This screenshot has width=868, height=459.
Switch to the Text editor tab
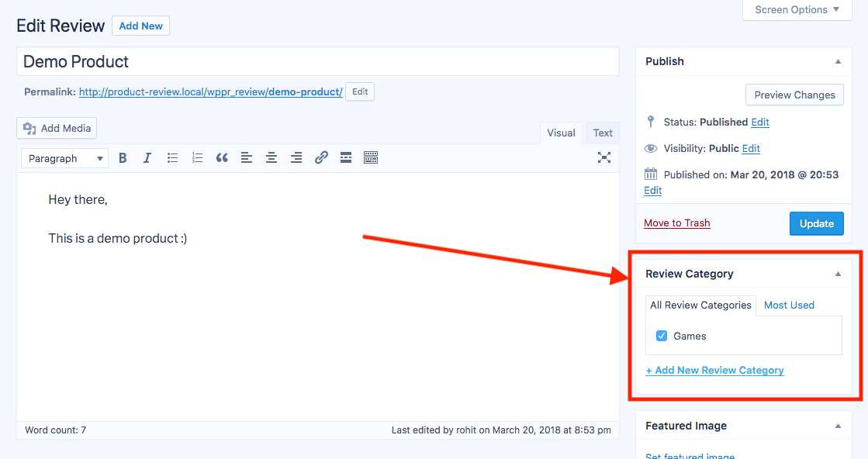603,133
